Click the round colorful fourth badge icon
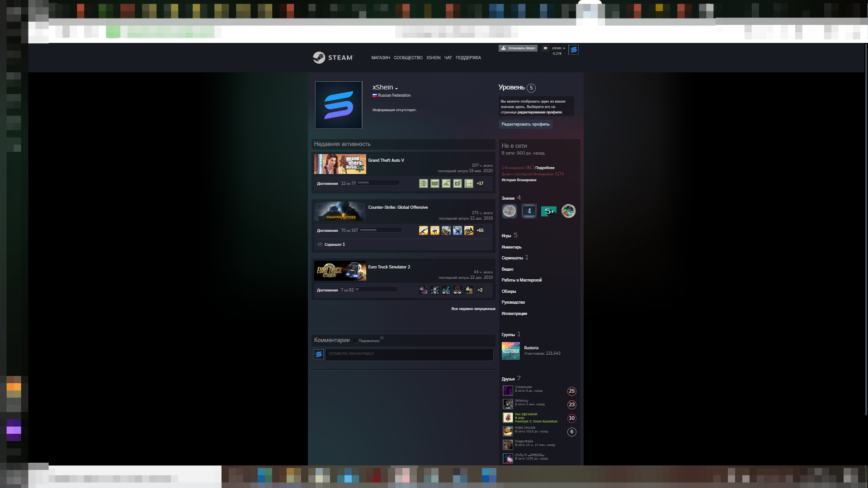This screenshot has height=488, width=868. click(568, 211)
